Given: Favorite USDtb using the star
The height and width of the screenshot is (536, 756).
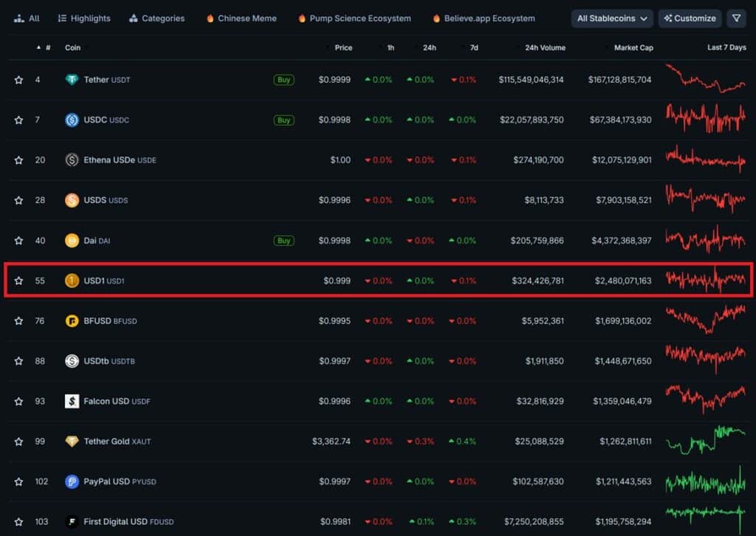Looking at the screenshot, I should 18,361.
